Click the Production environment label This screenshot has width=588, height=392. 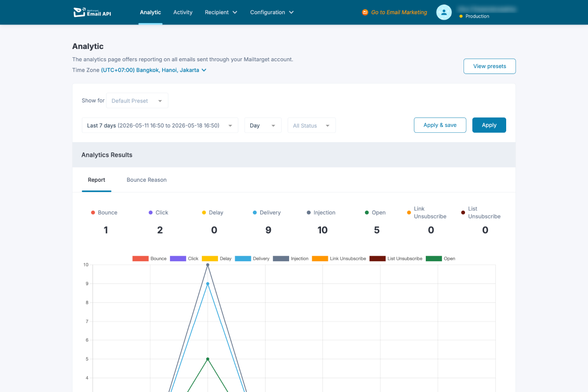(477, 16)
